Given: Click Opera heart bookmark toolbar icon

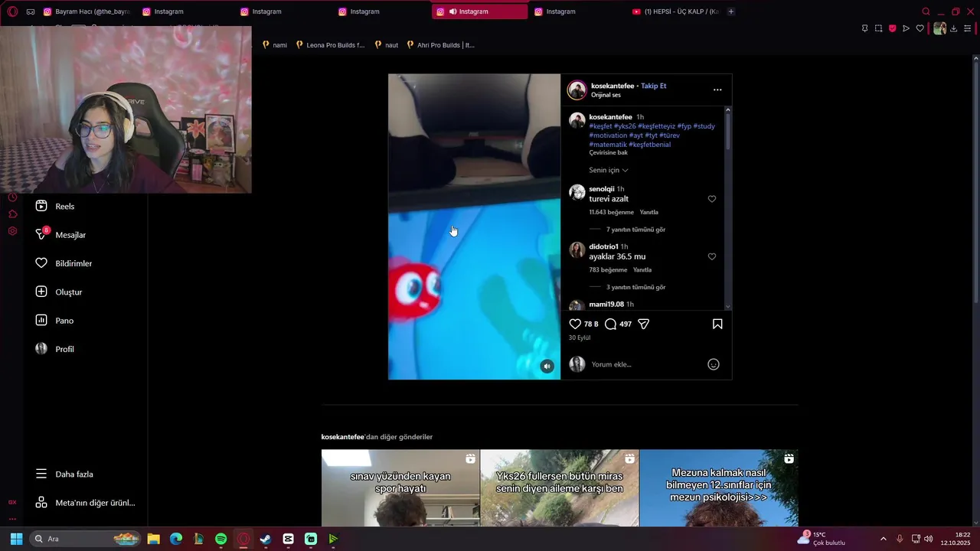Looking at the screenshot, I should click(920, 28).
